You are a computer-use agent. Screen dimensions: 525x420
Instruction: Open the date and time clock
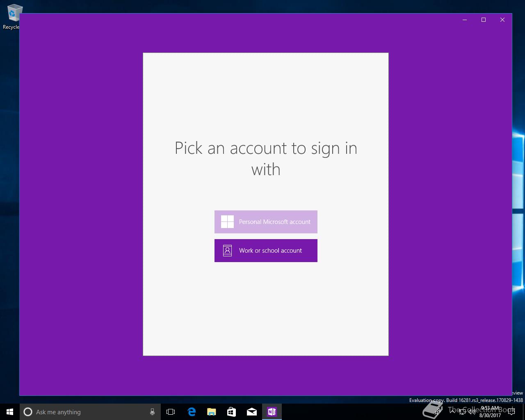[490, 412]
